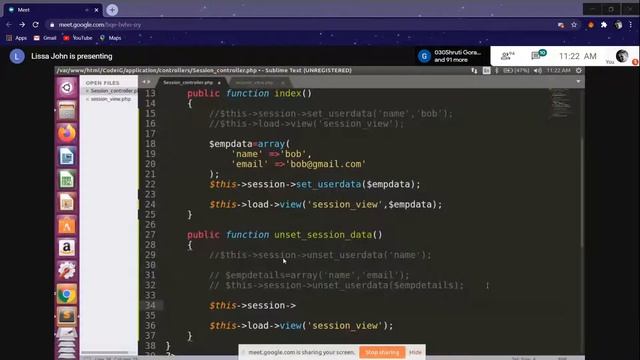Click your own video thumbnail in Meet
The image size is (640, 360).
[x=622, y=56]
